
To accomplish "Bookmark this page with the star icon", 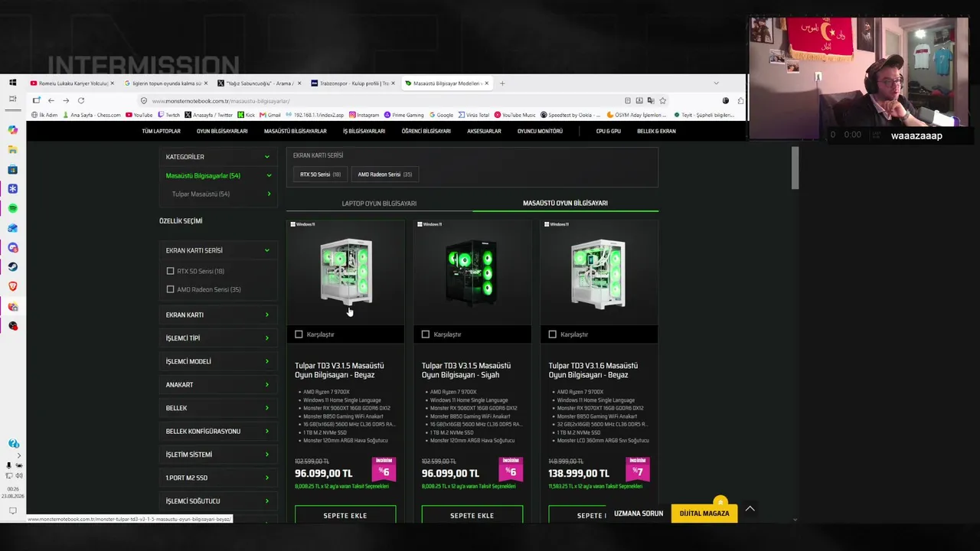I will point(663,100).
